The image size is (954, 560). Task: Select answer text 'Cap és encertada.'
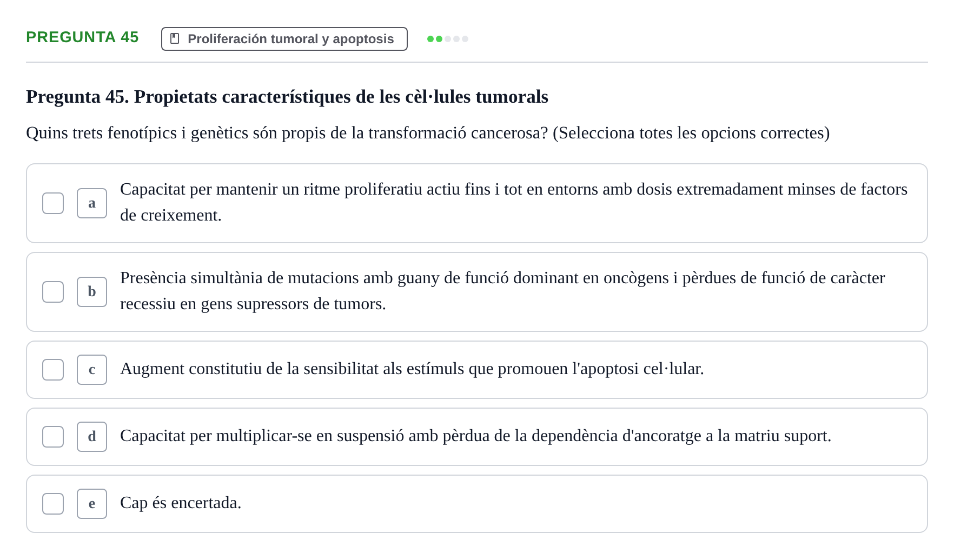(x=181, y=503)
